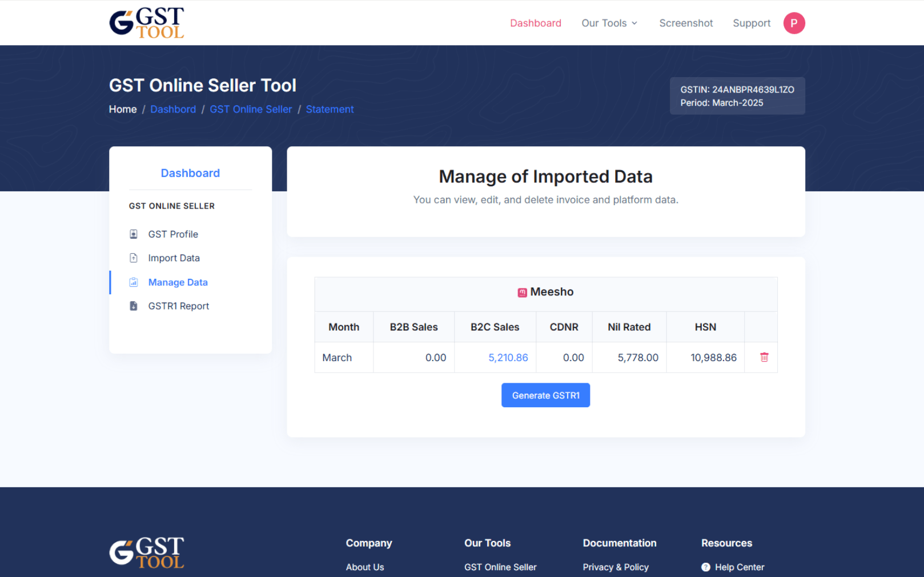Go to Home breadcrumb
Image resolution: width=924 pixels, height=577 pixels.
click(x=123, y=109)
